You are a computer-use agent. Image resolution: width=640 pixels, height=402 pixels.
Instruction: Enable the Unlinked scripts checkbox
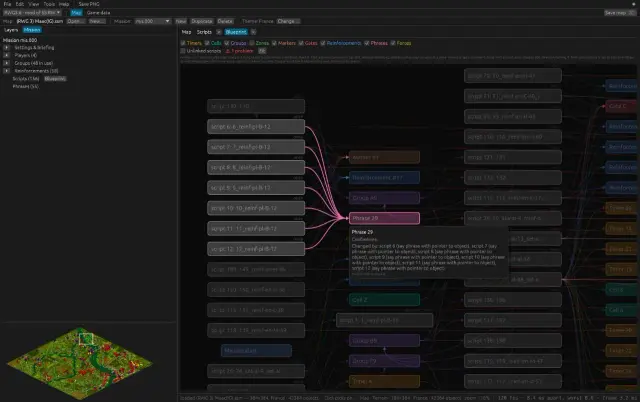[x=183, y=51]
